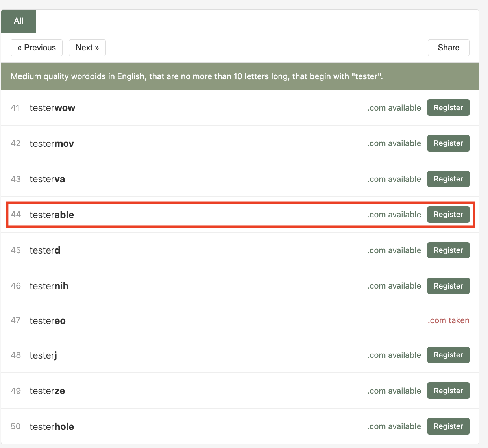The image size is (488, 448).
Task: Click row number 41
Action: [15, 108]
